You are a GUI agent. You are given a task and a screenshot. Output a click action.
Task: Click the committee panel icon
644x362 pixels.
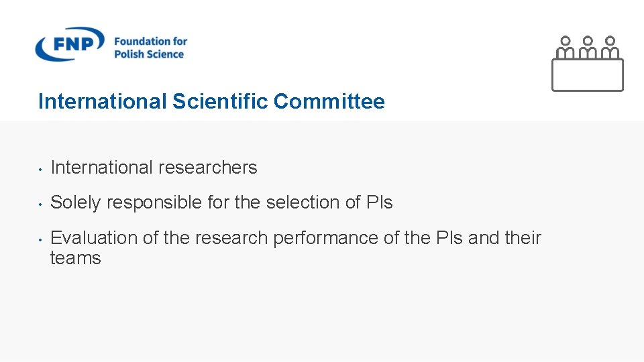point(587,63)
